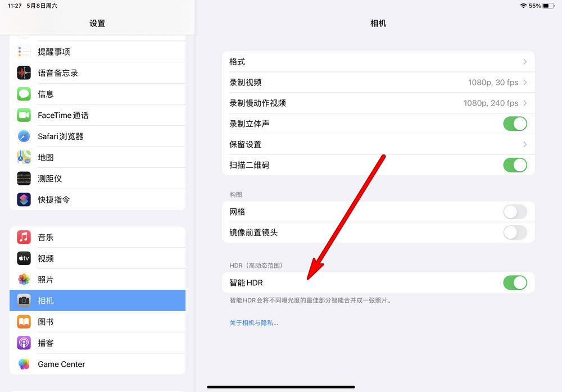Tap the Shortcuts app icon
Image resolution: width=562 pixels, height=392 pixels.
click(x=24, y=199)
